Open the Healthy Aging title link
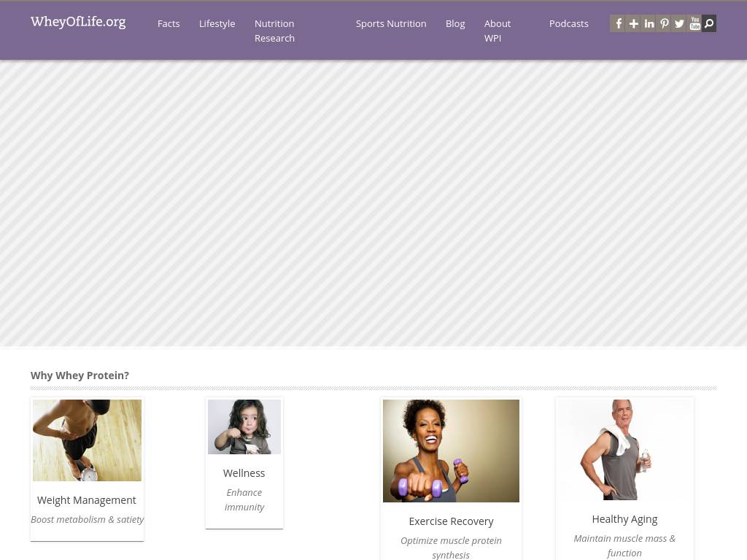The image size is (747, 560). [624, 519]
